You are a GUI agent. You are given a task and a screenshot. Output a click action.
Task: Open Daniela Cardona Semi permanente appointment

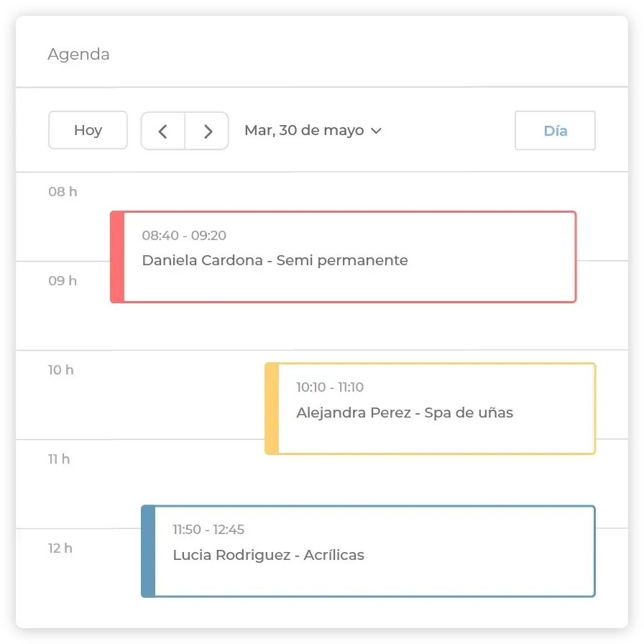(x=344, y=257)
